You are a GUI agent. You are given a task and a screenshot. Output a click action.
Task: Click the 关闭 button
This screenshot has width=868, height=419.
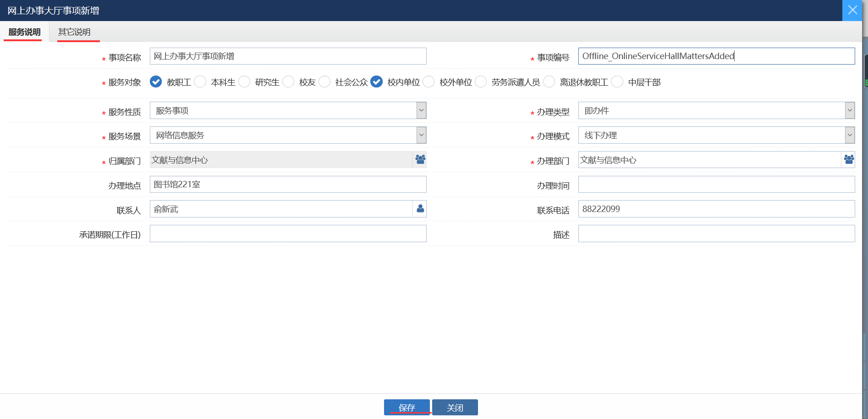tap(455, 407)
